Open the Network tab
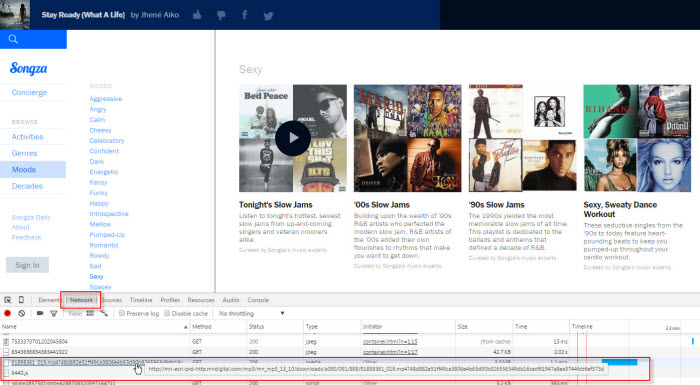The width and height of the screenshot is (700, 385). [x=81, y=300]
